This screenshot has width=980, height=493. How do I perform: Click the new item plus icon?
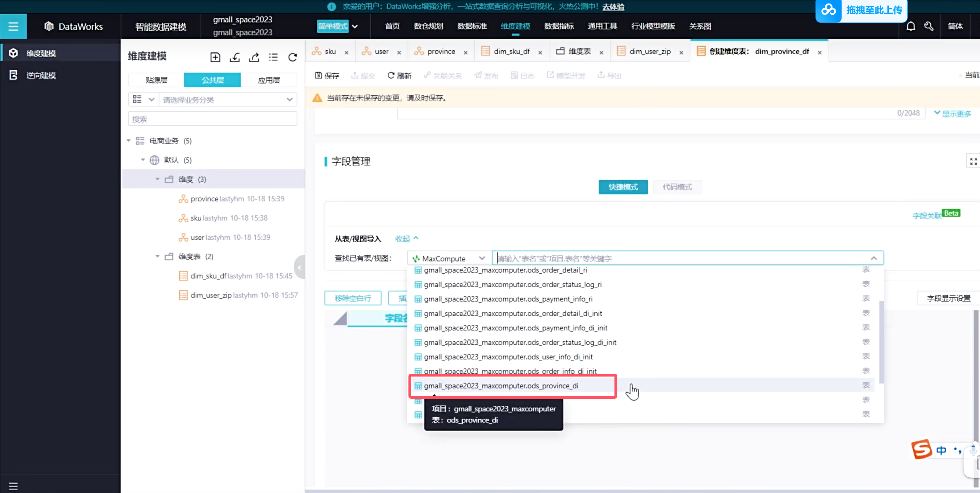215,57
